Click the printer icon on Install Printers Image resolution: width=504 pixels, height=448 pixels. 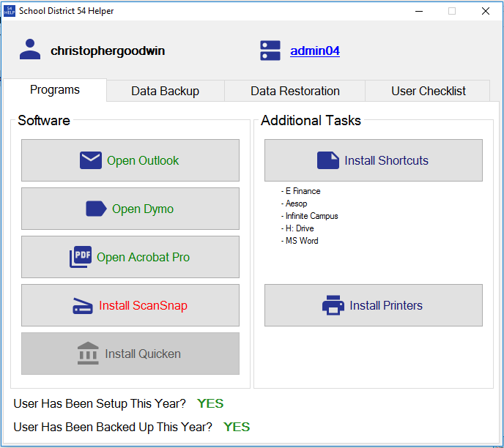point(333,305)
